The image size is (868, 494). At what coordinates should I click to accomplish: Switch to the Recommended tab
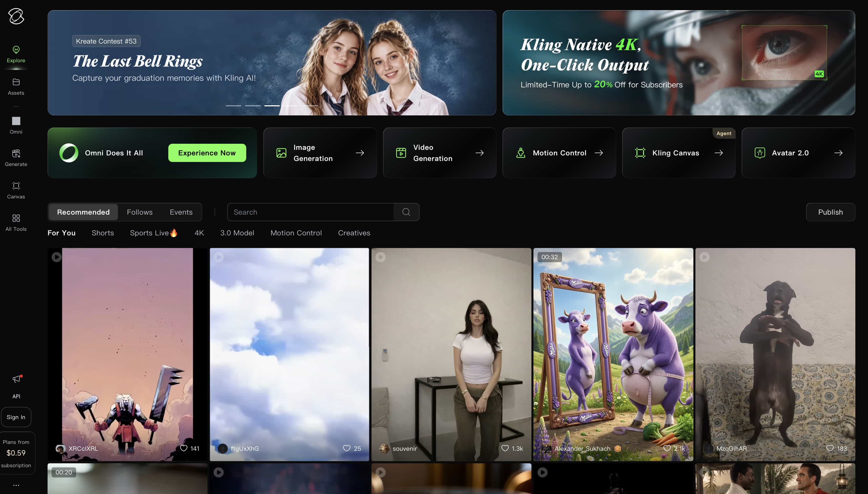(x=84, y=212)
